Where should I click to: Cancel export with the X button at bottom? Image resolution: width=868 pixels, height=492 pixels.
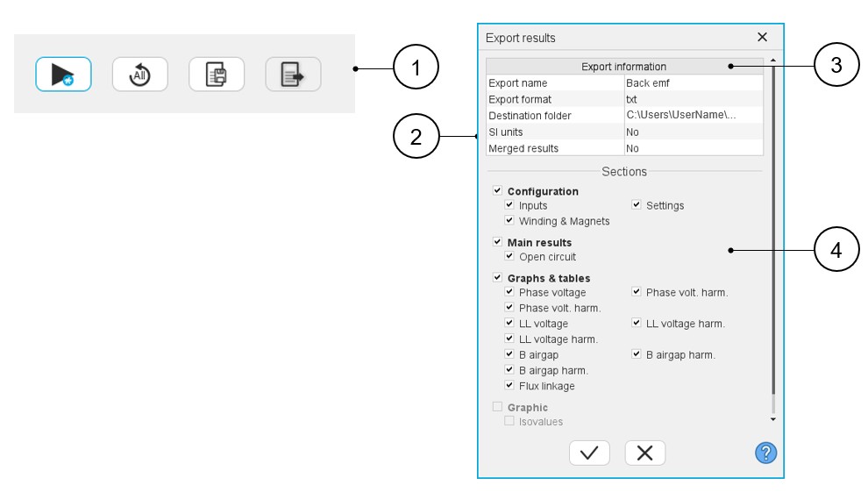(x=644, y=453)
